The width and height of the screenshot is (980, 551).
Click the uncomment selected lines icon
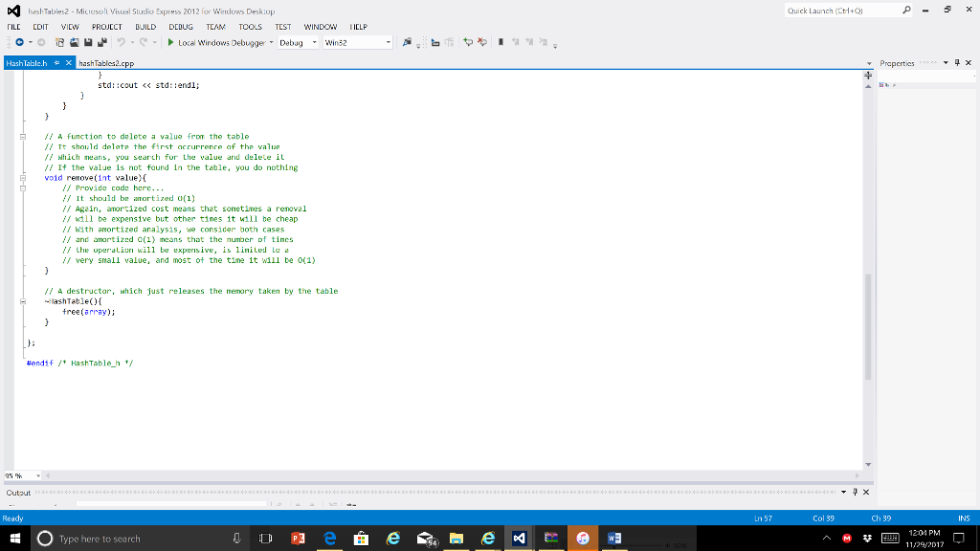click(482, 42)
